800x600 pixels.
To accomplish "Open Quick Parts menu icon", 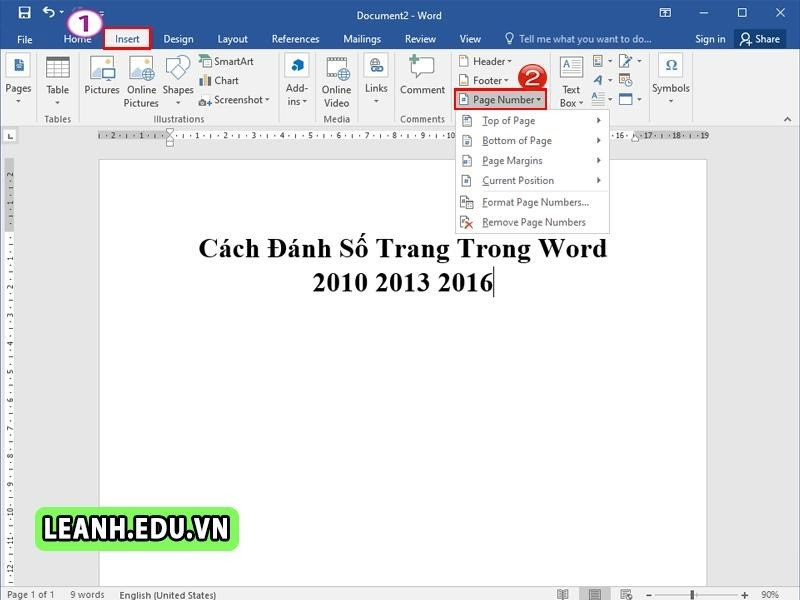I will (x=602, y=61).
